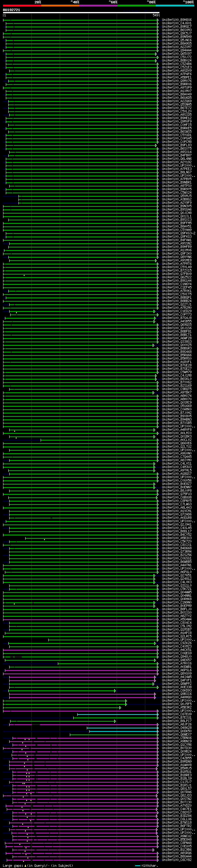The width and height of the screenshot is (197, 868).
Task: Open hit UniRef100_Q0J5F5
Action: 177,704
